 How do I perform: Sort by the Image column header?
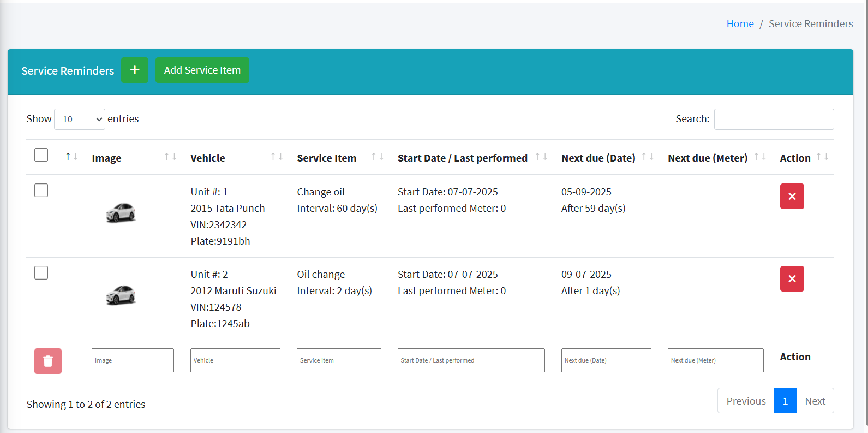tap(107, 158)
